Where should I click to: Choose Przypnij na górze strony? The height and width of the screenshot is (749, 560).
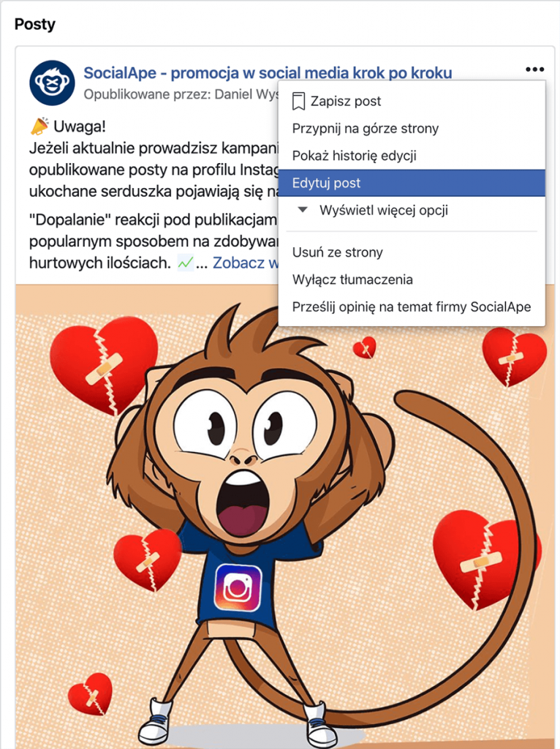click(412, 129)
